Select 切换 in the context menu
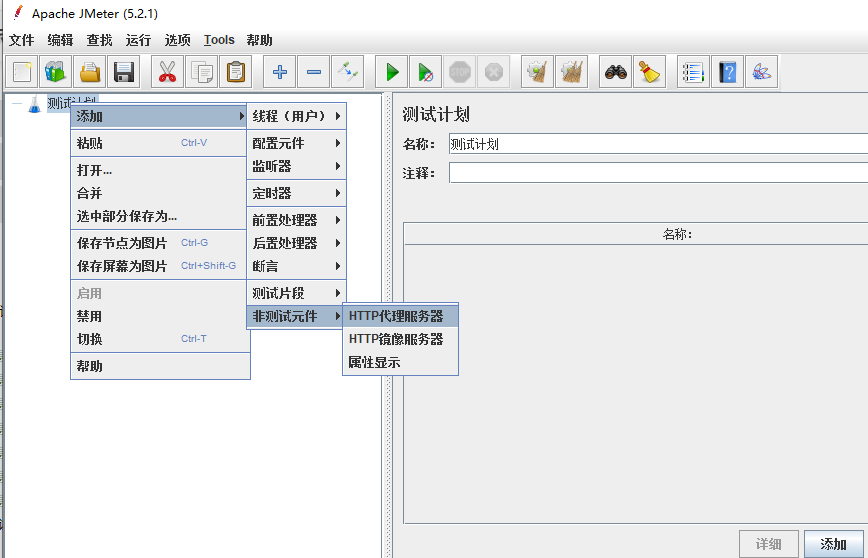This screenshot has height=558, width=868. (x=161, y=339)
